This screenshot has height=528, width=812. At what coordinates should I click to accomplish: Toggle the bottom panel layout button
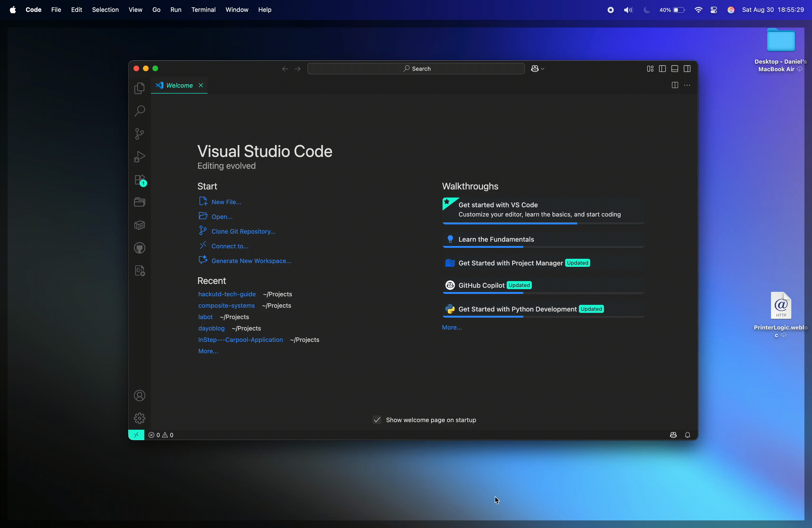[x=675, y=69]
